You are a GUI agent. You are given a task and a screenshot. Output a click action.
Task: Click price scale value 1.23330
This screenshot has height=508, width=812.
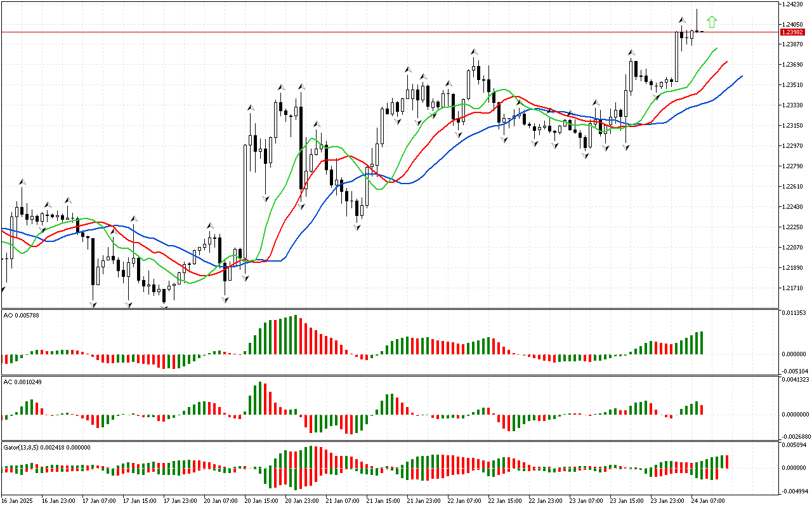[792, 105]
